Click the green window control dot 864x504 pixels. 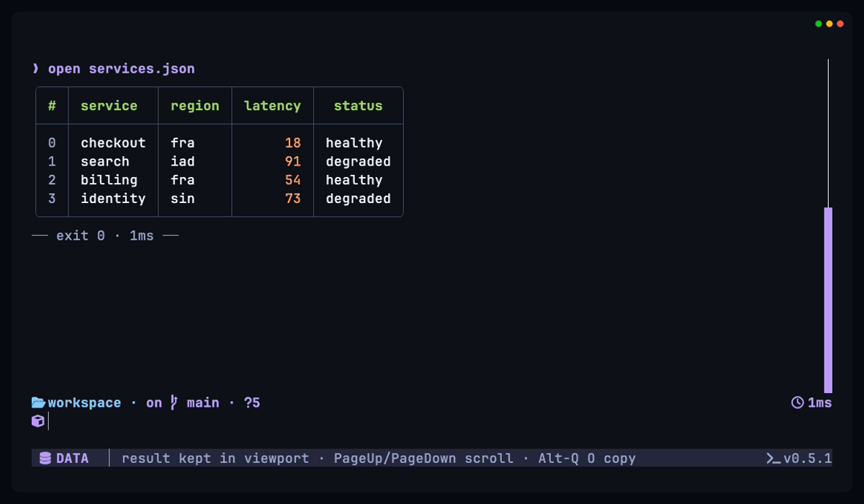tap(819, 24)
